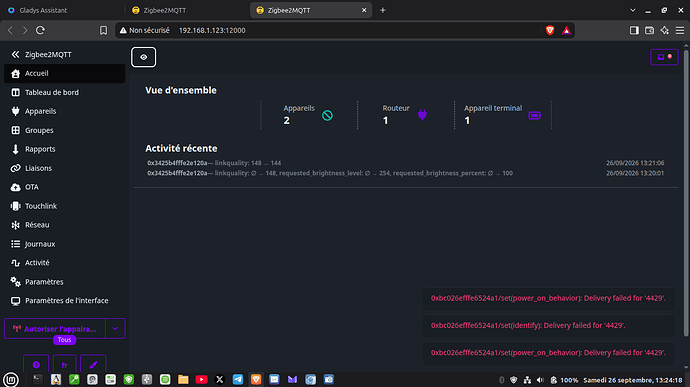This screenshot has height=387, width=690.
Task: Click the Brave browser taskbar icon
Action: [256, 379]
